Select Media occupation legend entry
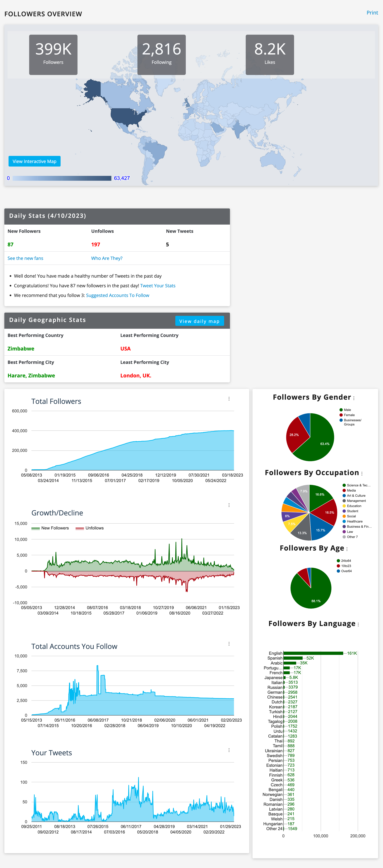This screenshot has height=868, width=383. point(349,490)
